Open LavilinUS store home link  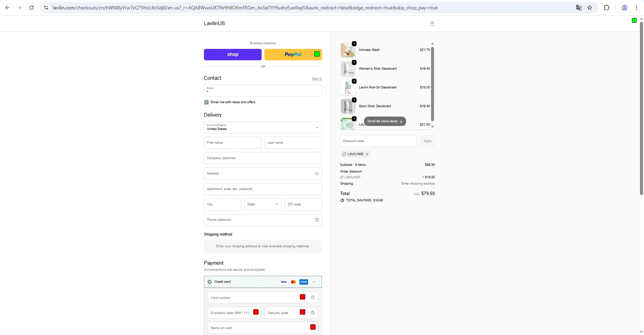214,24
